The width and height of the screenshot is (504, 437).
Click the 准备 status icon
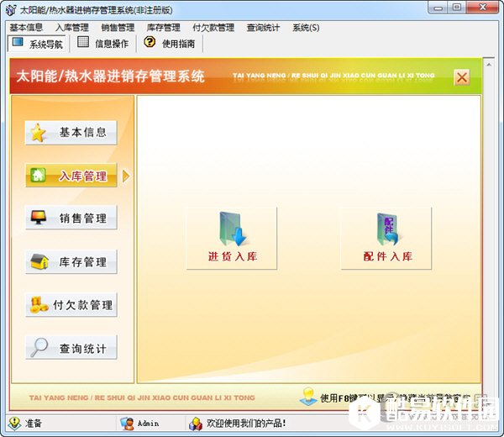14,424
